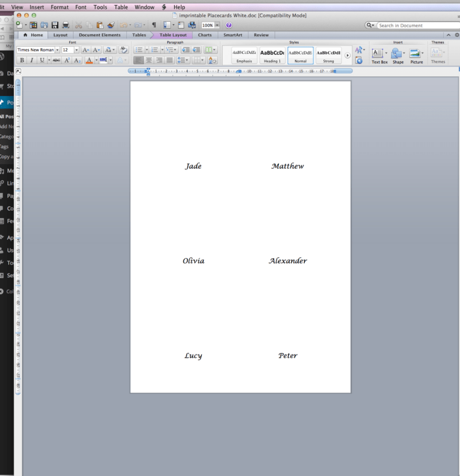Select the Format Painter brush icon

pos(111,25)
